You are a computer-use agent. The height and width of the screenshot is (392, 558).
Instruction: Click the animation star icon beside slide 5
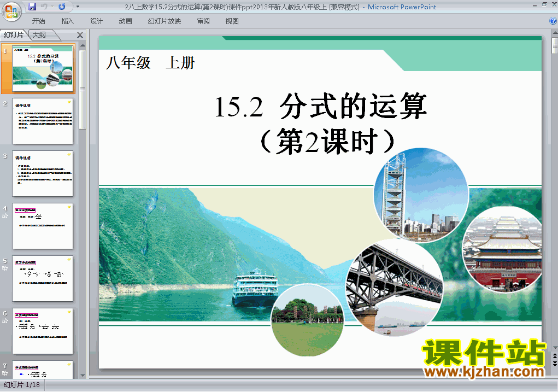tap(5, 268)
